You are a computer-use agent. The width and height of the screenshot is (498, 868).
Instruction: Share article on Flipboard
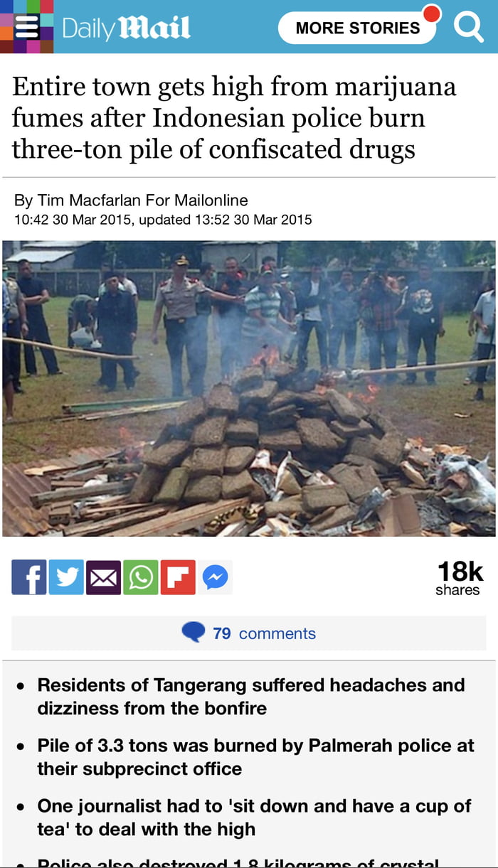pyautogui.click(x=178, y=577)
